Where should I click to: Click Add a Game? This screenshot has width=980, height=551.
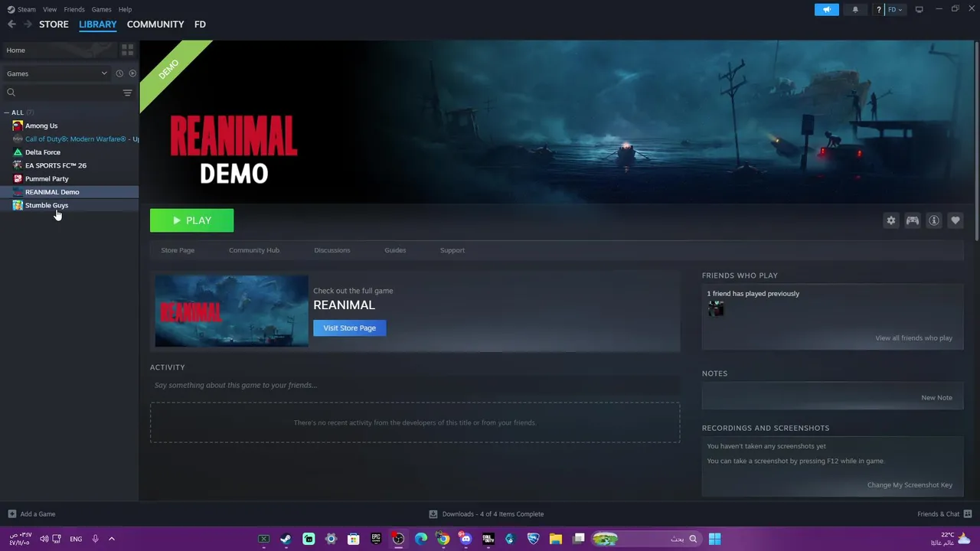coord(31,514)
